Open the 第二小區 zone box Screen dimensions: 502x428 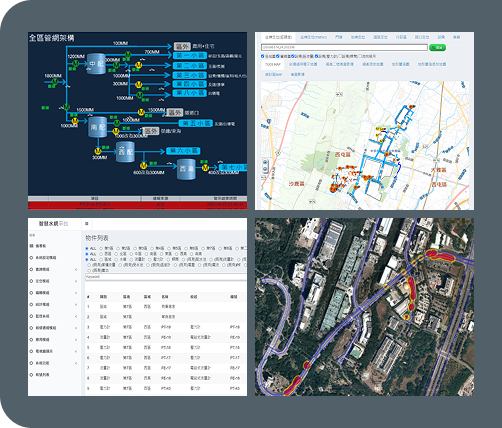[190, 66]
